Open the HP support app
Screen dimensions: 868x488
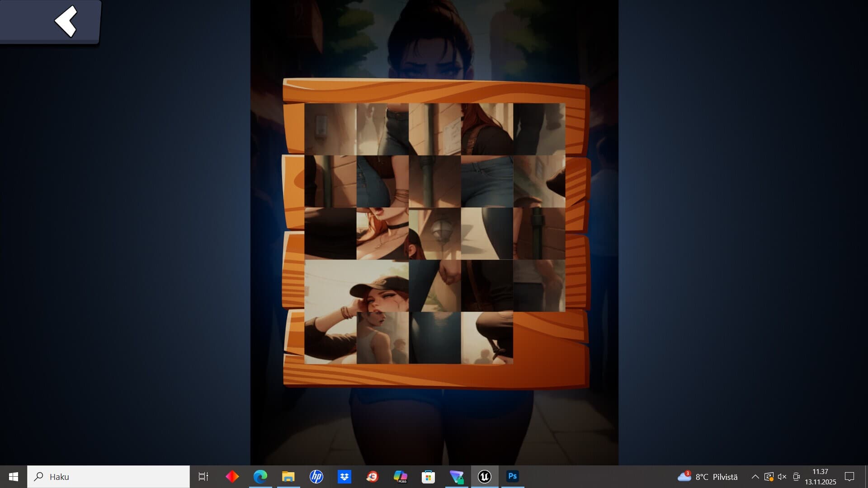(x=316, y=476)
